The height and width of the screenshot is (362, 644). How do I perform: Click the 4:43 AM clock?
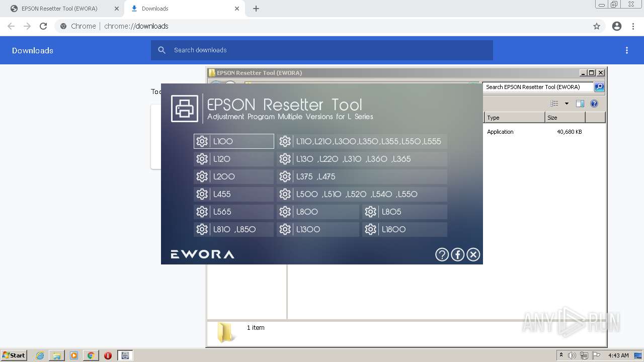pyautogui.click(x=618, y=355)
